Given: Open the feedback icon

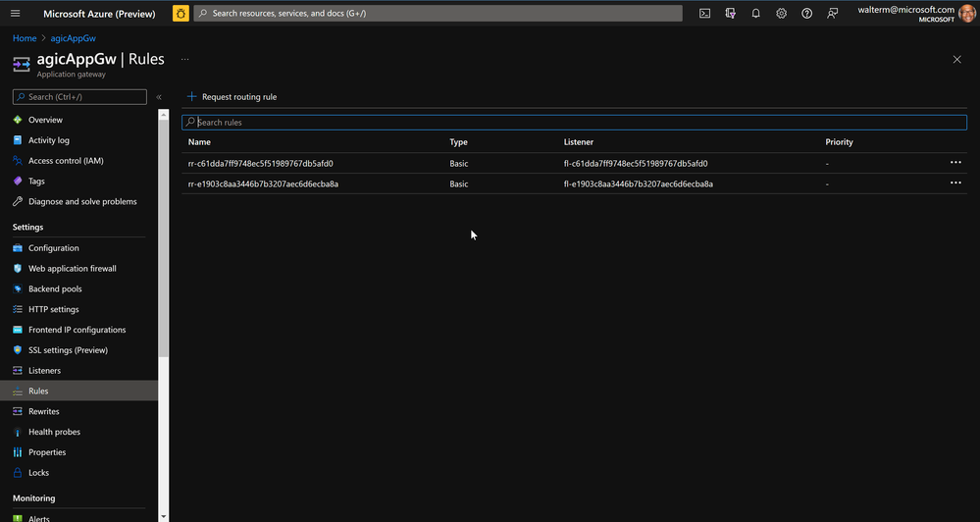Looking at the screenshot, I should point(833,13).
